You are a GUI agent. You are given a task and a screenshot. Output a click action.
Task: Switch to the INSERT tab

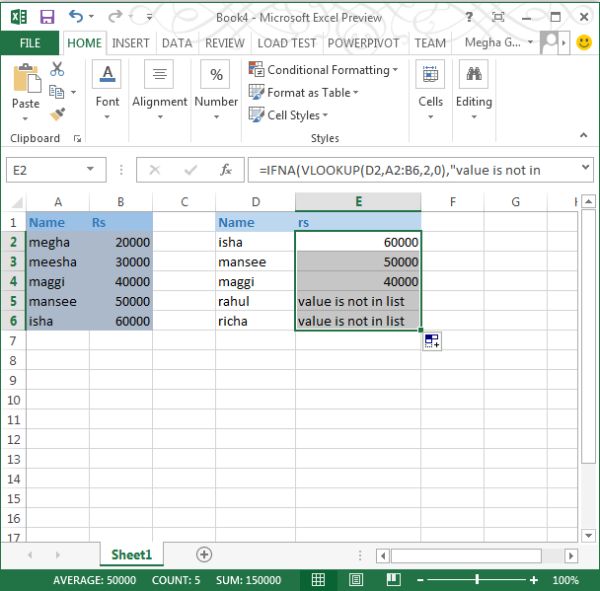130,43
